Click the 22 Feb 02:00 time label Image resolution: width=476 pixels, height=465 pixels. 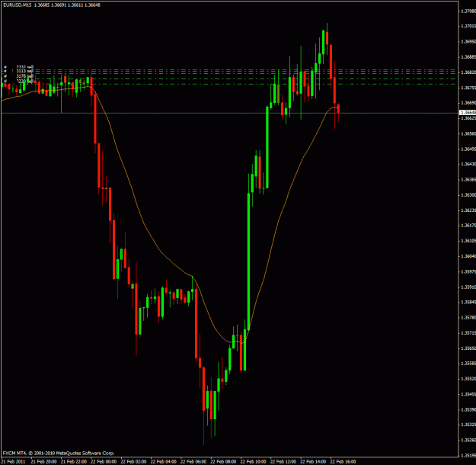[x=133, y=462]
